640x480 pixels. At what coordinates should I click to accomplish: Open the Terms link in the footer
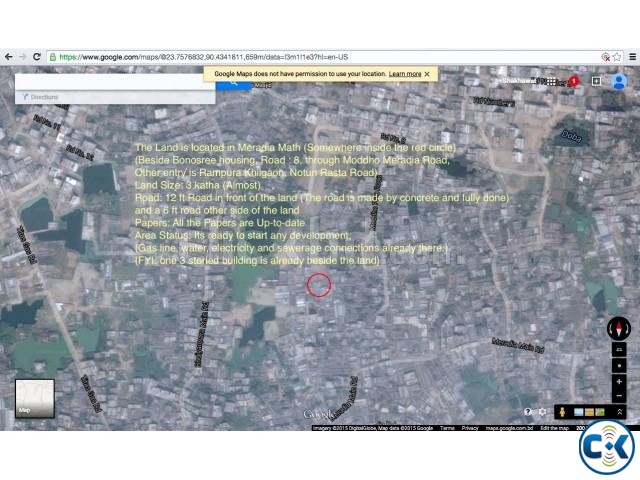click(447, 428)
